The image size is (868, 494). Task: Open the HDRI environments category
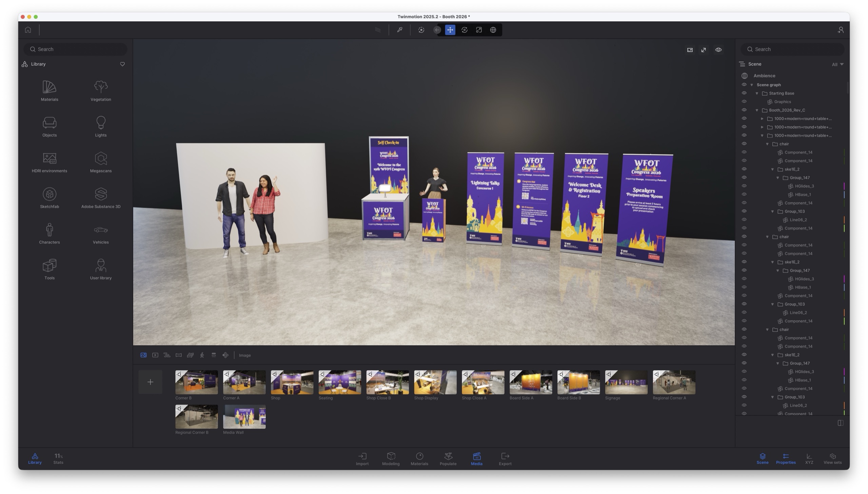click(49, 162)
